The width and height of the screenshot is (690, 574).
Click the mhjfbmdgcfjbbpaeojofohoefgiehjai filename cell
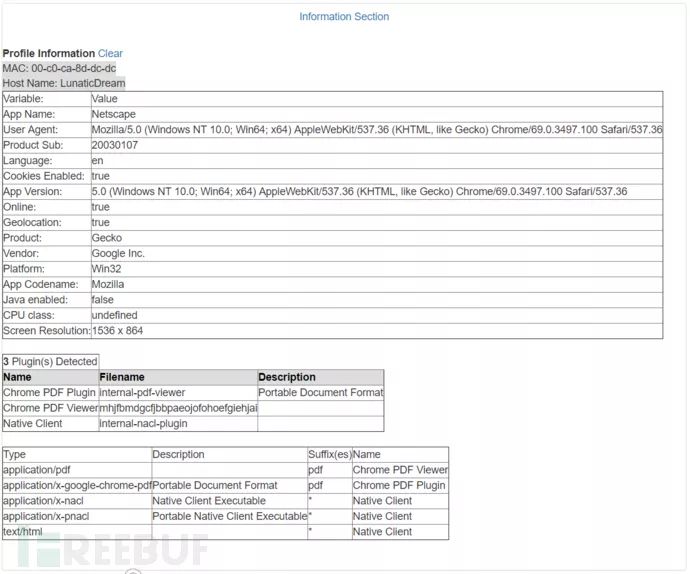coord(178,408)
